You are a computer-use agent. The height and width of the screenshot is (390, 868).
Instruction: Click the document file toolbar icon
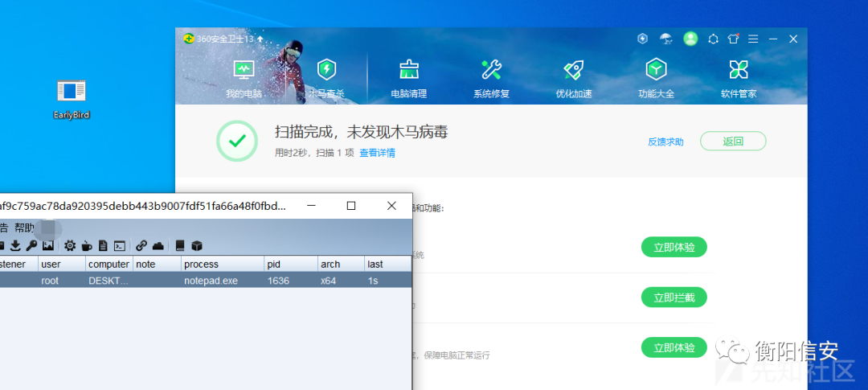[103, 245]
